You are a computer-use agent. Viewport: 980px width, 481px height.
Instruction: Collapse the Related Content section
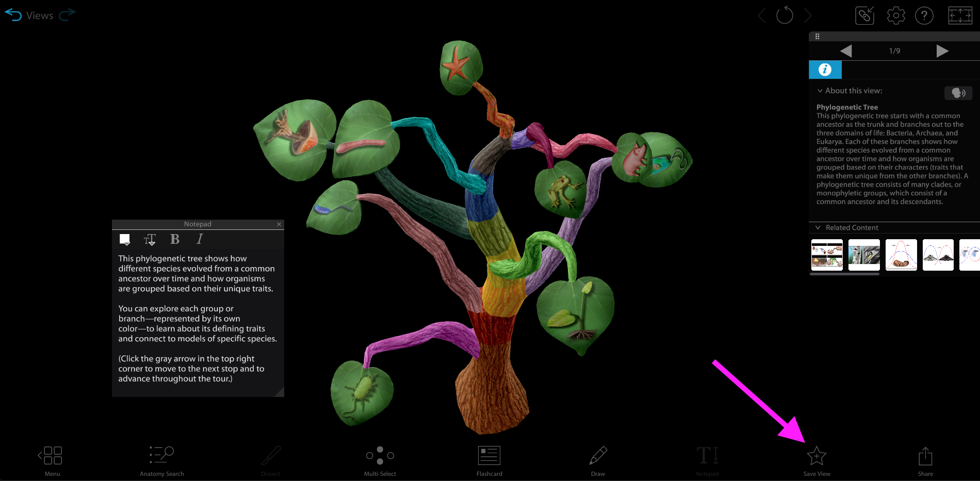click(x=818, y=227)
